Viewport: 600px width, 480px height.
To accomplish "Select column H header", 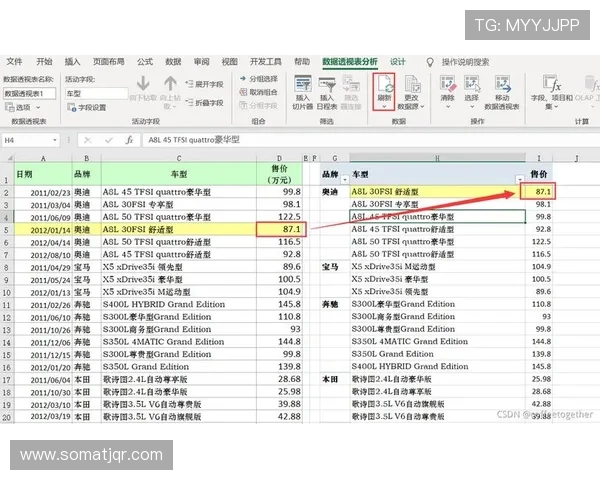I will click(437, 158).
